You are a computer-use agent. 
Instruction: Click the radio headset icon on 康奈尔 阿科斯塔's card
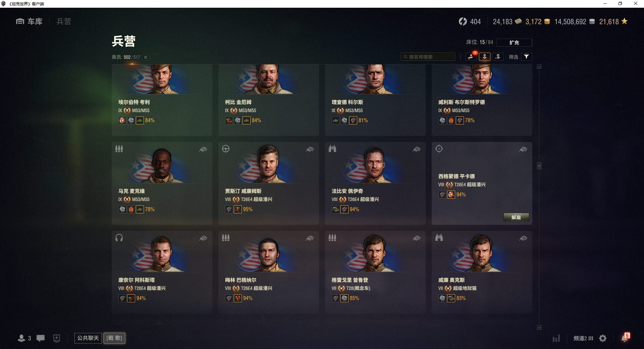tap(119, 238)
